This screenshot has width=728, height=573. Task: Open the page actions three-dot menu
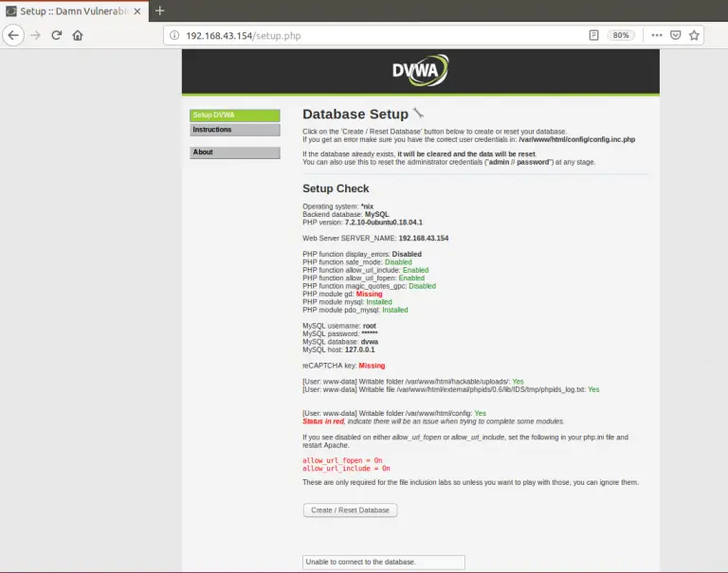655,35
